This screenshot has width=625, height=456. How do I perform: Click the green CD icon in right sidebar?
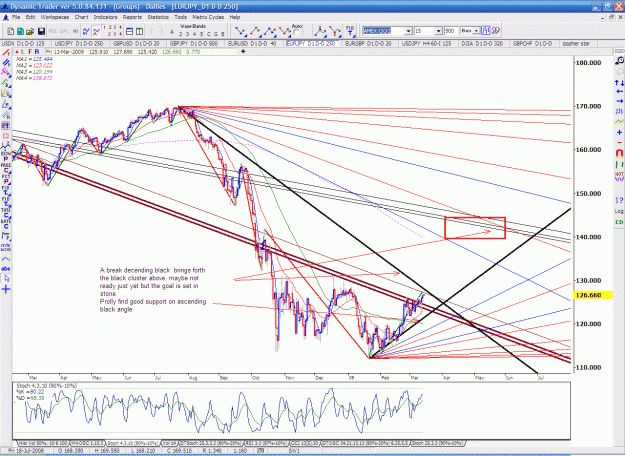(619, 222)
